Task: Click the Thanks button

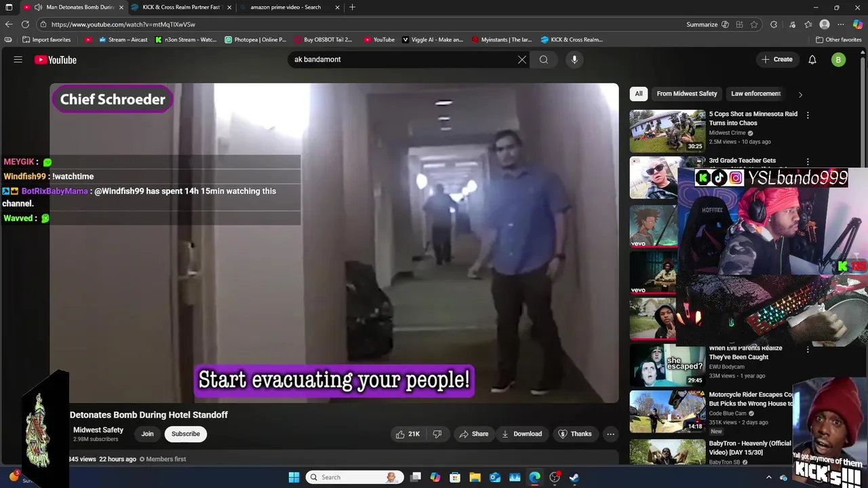Action: pyautogui.click(x=574, y=434)
